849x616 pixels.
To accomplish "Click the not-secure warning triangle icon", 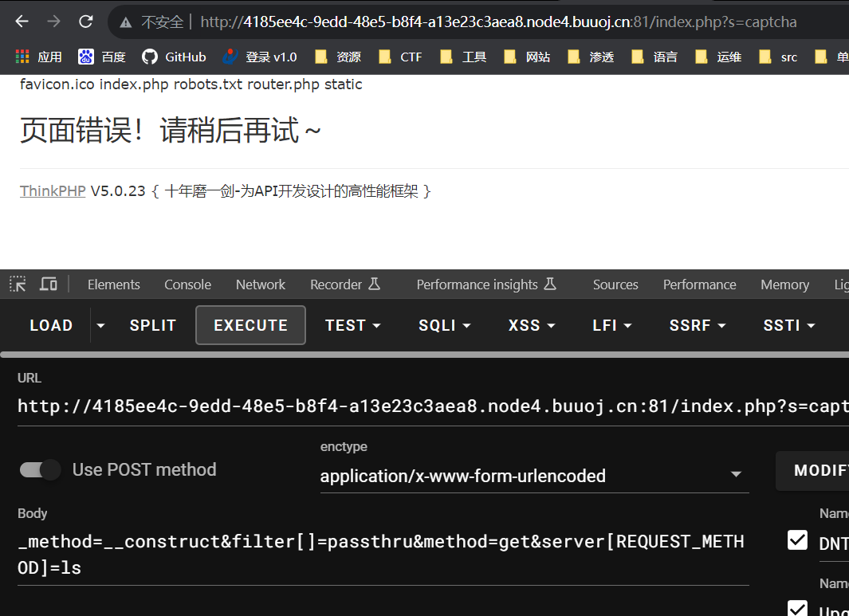I will pos(126,22).
